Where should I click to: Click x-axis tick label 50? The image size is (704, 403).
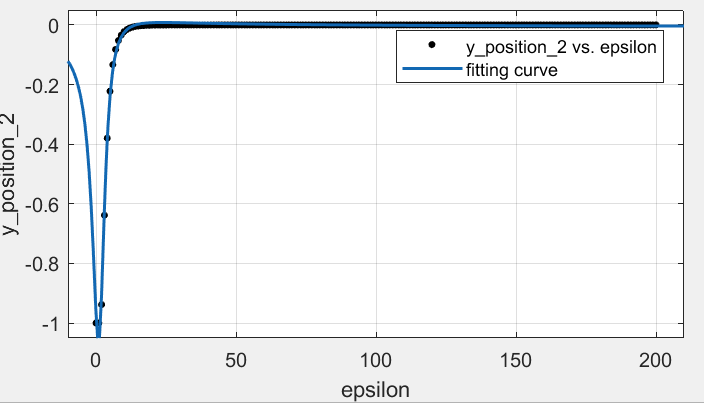coord(236,360)
